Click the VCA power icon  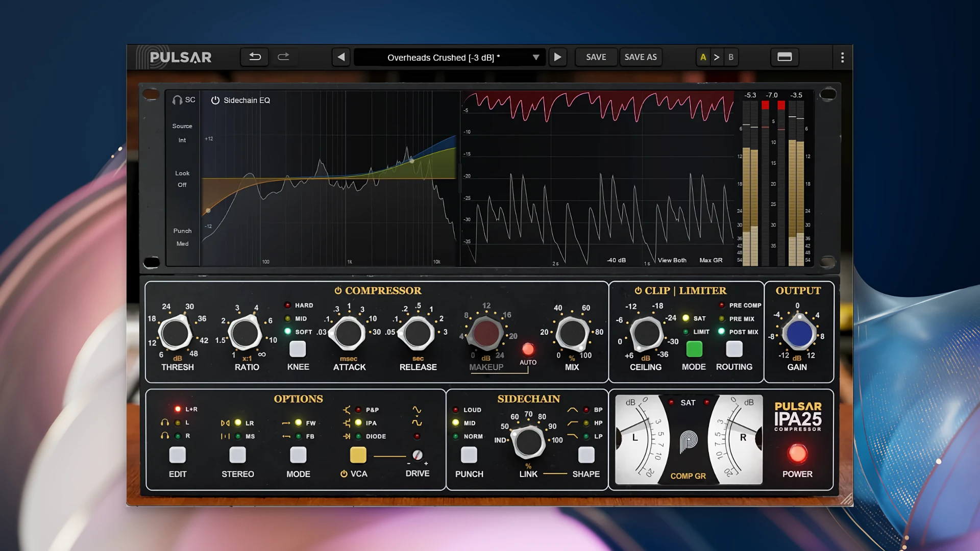[344, 473]
